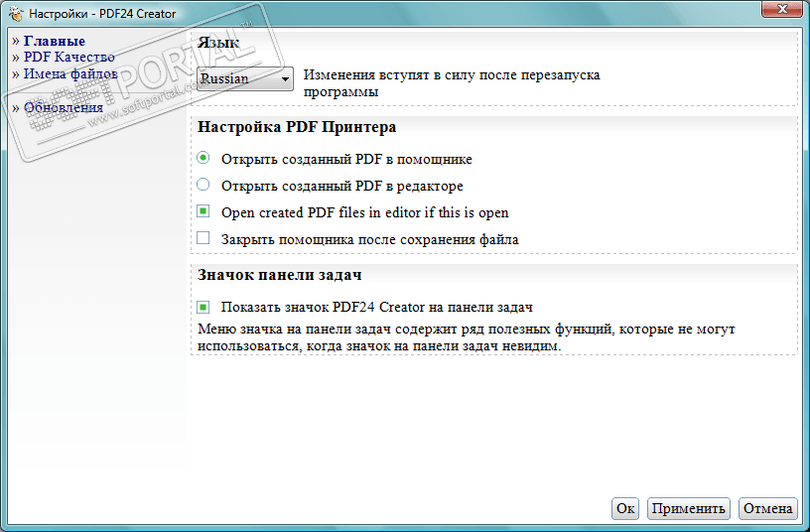Viewport: 810px width, 532px height.
Task: Toggle Open created PDF files in editor checkbox
Action: (203, 211)
